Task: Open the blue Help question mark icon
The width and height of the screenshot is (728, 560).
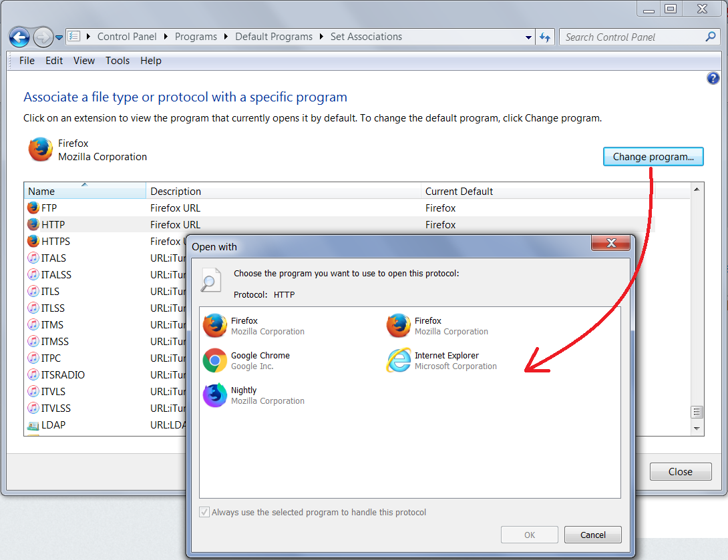Action: coord(713,78)
